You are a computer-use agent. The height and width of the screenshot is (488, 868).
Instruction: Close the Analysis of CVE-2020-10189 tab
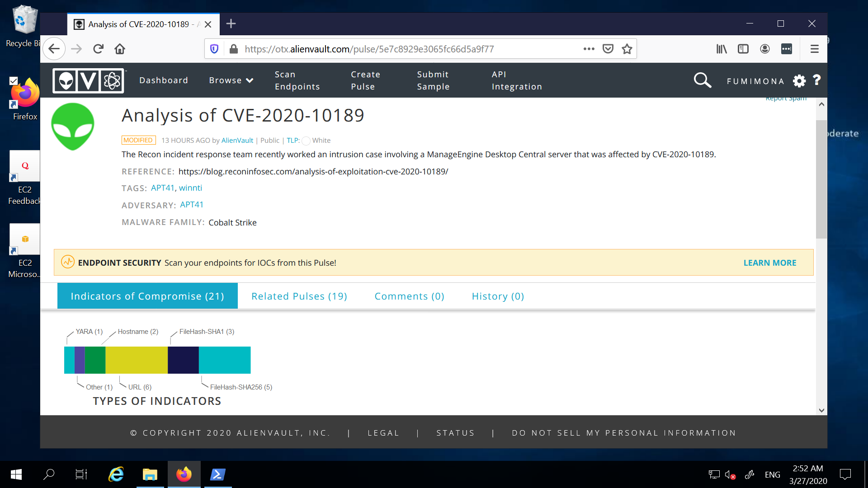pos(208,24)
